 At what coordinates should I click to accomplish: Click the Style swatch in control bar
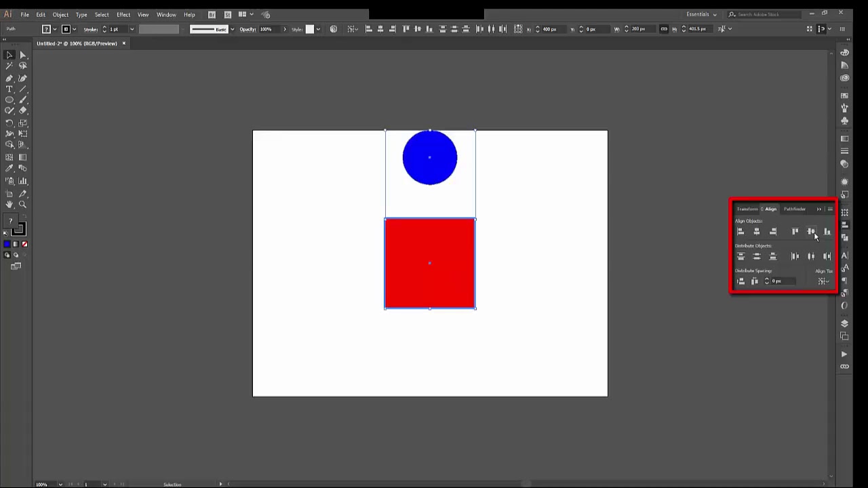point(310,29)
